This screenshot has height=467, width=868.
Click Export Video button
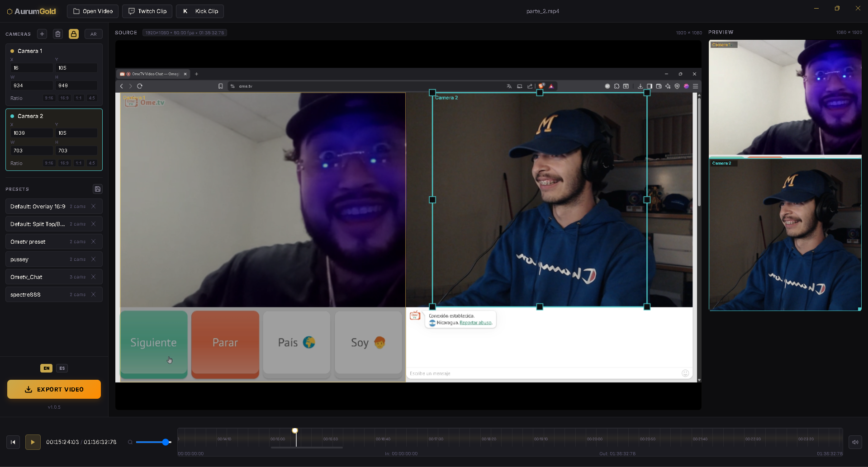(x=54, y=389)
